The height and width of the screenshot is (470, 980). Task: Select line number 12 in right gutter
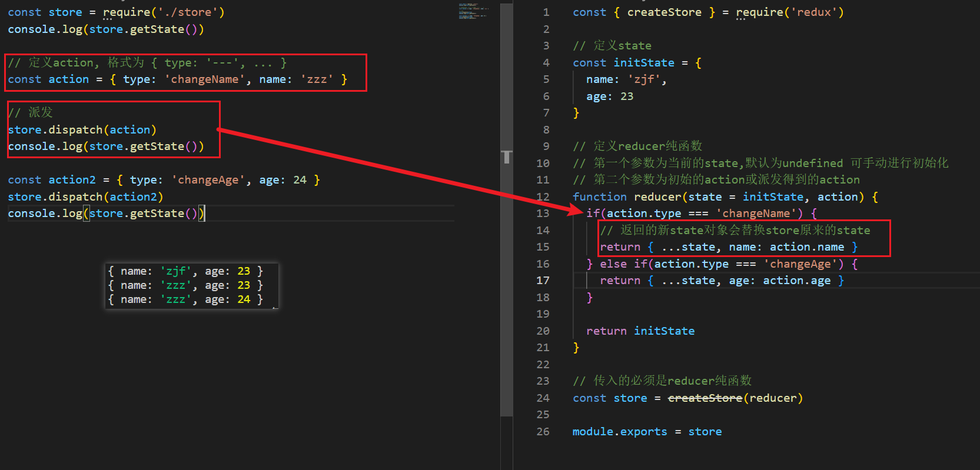point(543,197)
